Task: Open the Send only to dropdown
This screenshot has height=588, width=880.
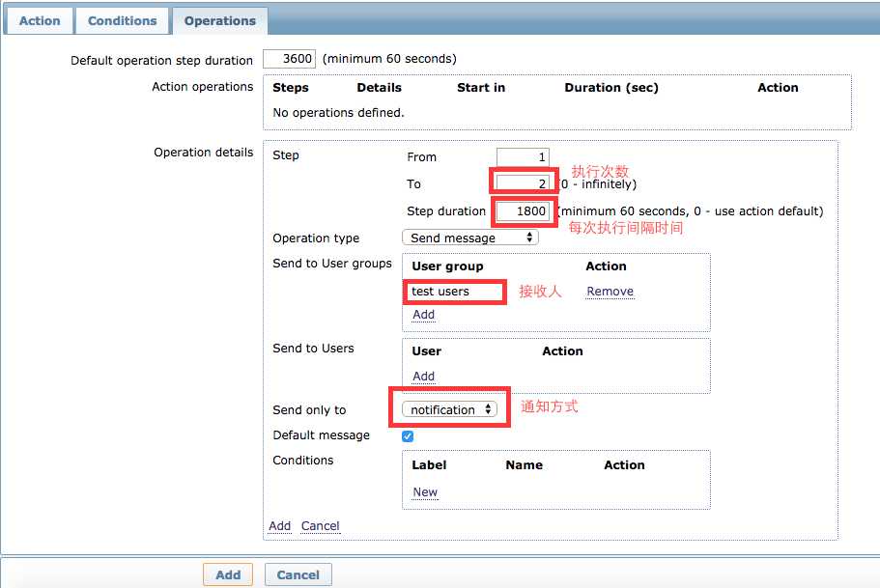Action: pos(449,409)
